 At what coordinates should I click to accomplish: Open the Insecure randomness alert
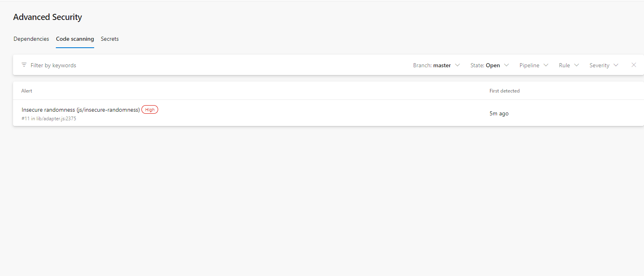click(80, 110)
